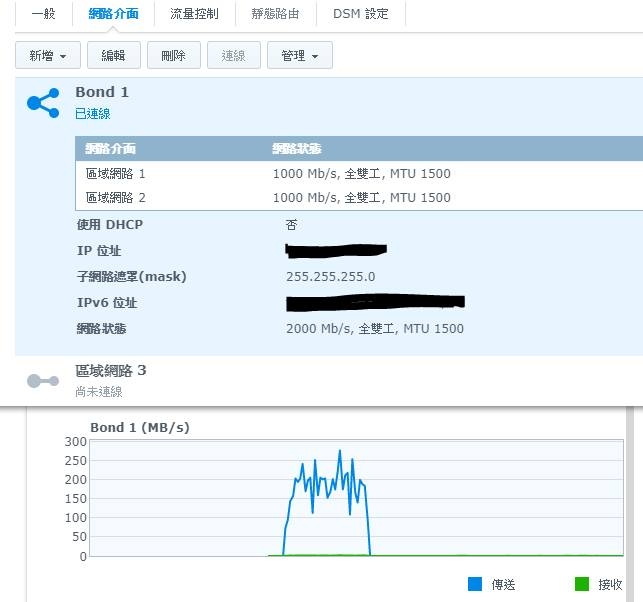Open the 管理 dropdown menu

300,55
